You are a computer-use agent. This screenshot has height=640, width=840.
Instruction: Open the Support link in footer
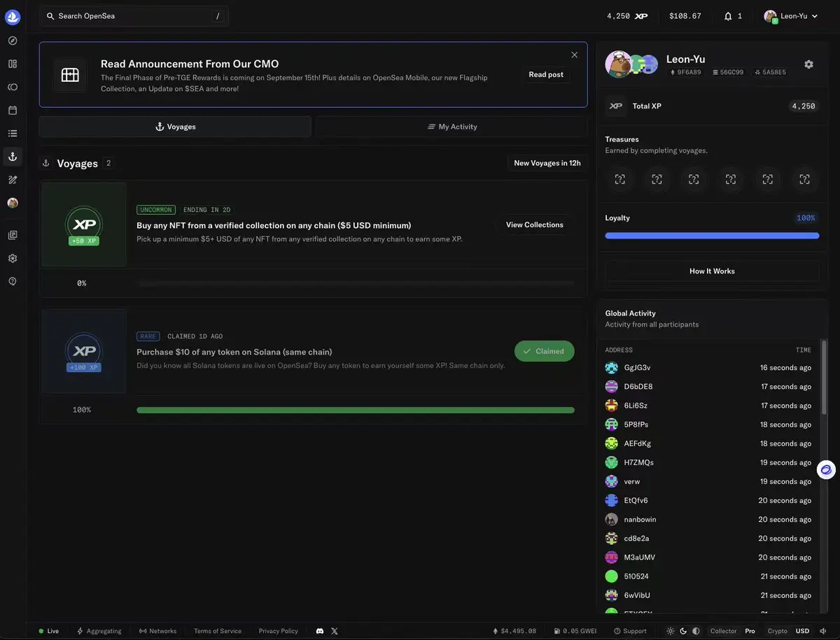click(630, 631)
